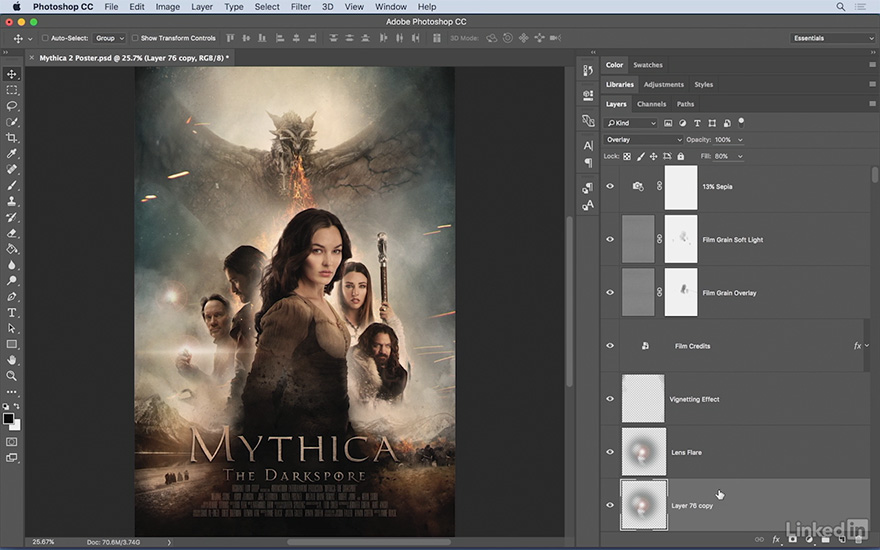Open the Overlay blend mode dropdown
Image resolution: width=880 pixels, height=550 pixels.
643,140
